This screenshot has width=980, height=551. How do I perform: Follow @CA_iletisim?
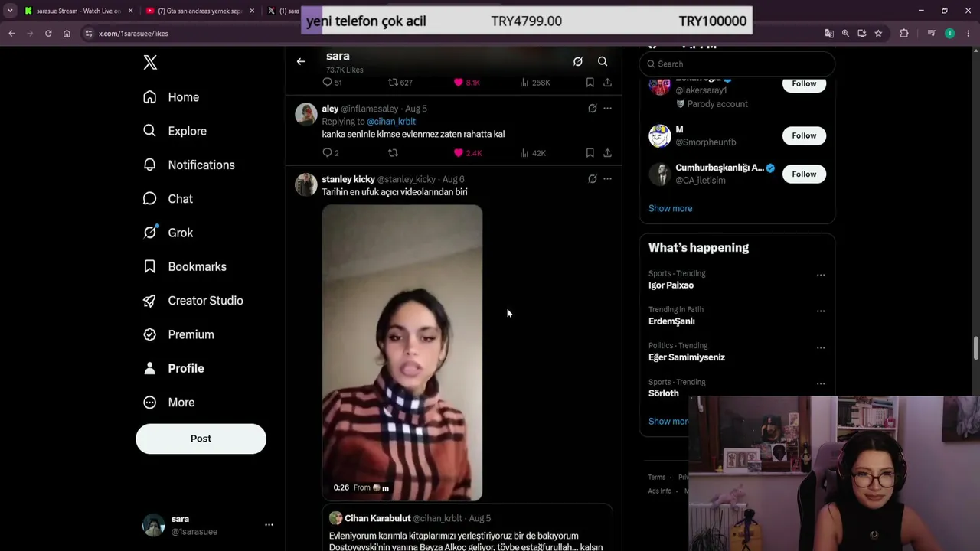(x=804, y=174)
